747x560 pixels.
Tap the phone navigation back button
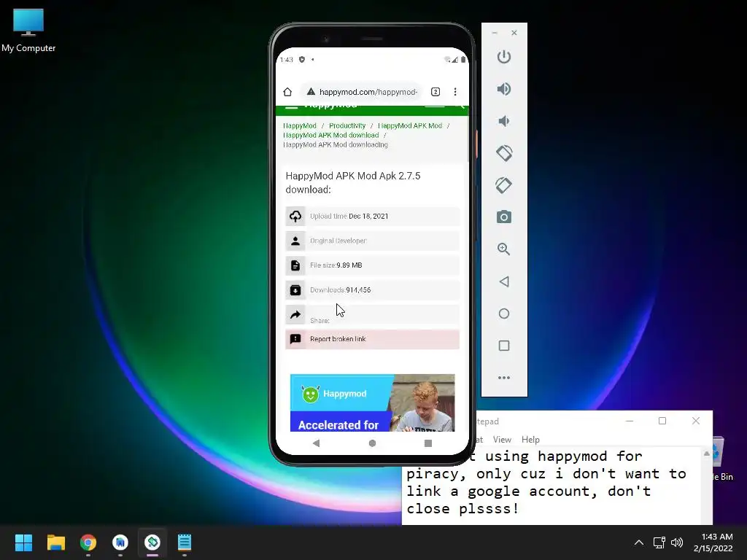point(316,443)
